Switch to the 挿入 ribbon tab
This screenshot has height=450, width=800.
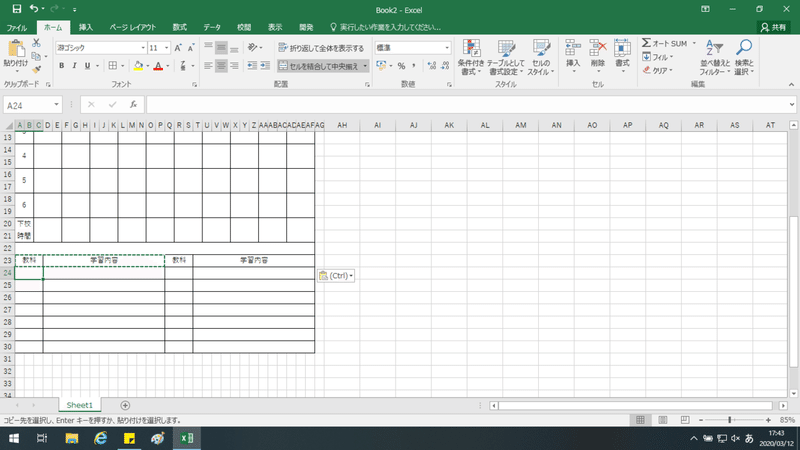point(86,28)
